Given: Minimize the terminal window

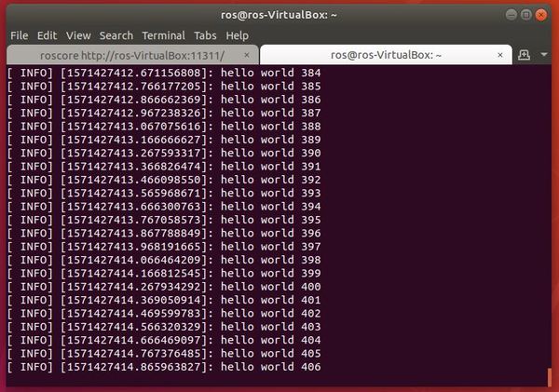Looking at the screenshot, I should point(511,15).
